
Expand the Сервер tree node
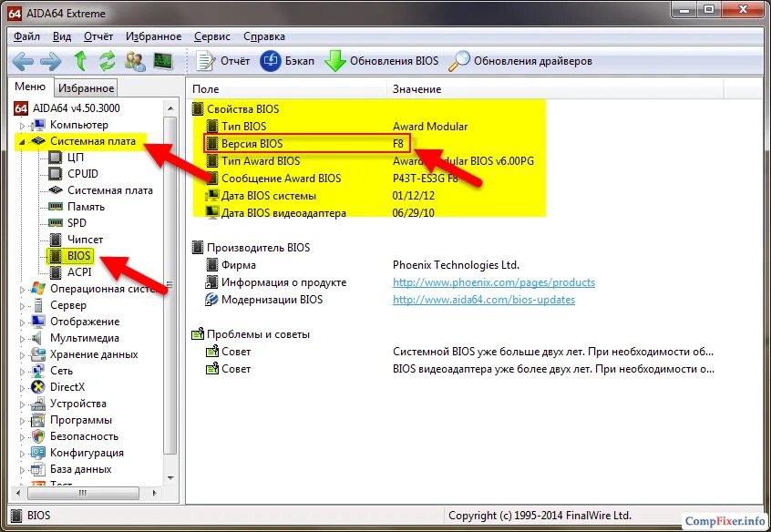pos(22,306)
